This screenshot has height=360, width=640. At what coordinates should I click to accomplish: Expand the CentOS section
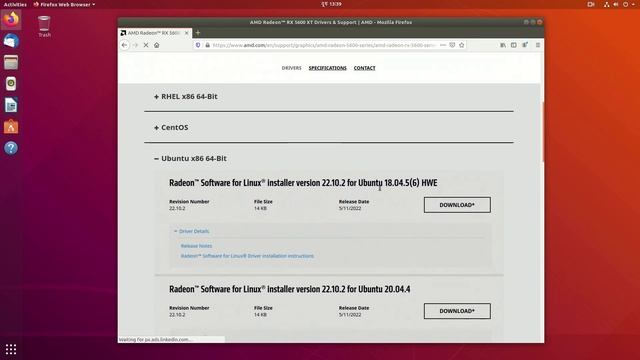tap(171, 128)
